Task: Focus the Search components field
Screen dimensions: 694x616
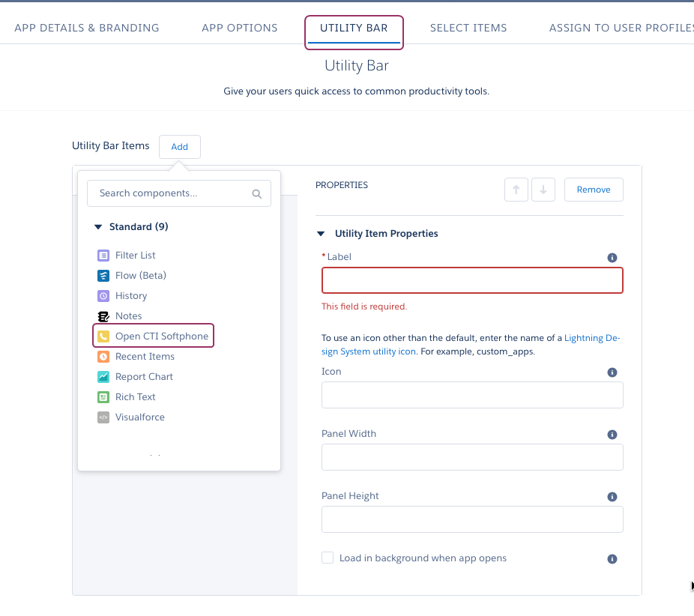Action: click(179, 193)
